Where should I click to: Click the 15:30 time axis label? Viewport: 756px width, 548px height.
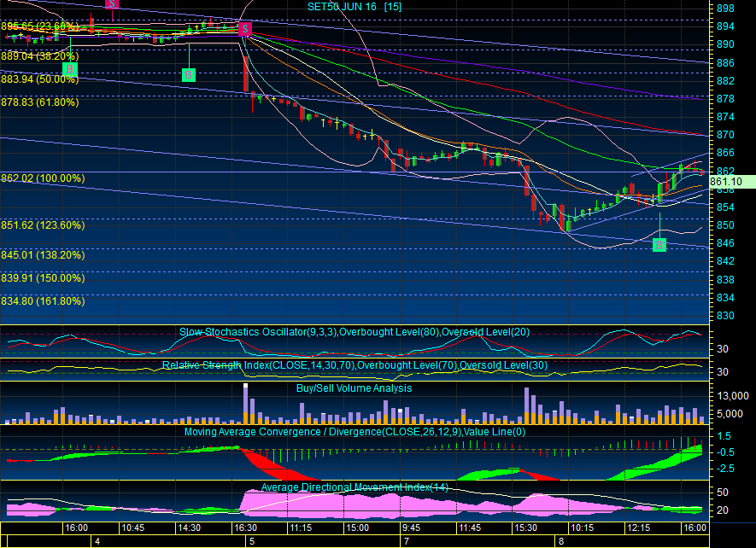point(525,528)
